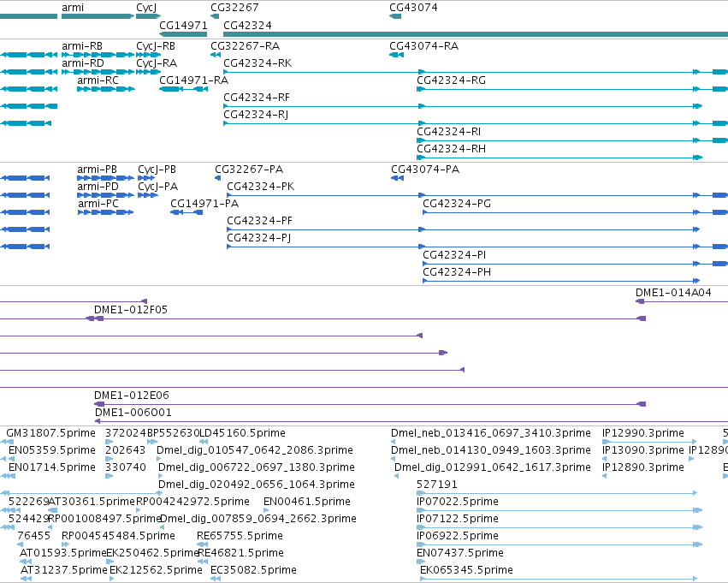The width and height of the screenshot is (728, 583).
Task: Select transcript CG43074-RA
Action: pyautogui.click(x=424, y=46)
